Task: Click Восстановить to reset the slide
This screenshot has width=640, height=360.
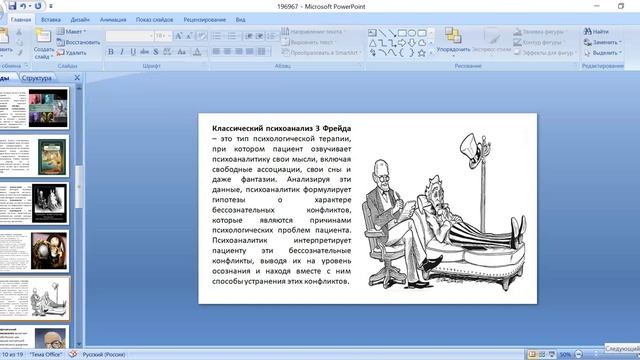Action: coord(78,42)
